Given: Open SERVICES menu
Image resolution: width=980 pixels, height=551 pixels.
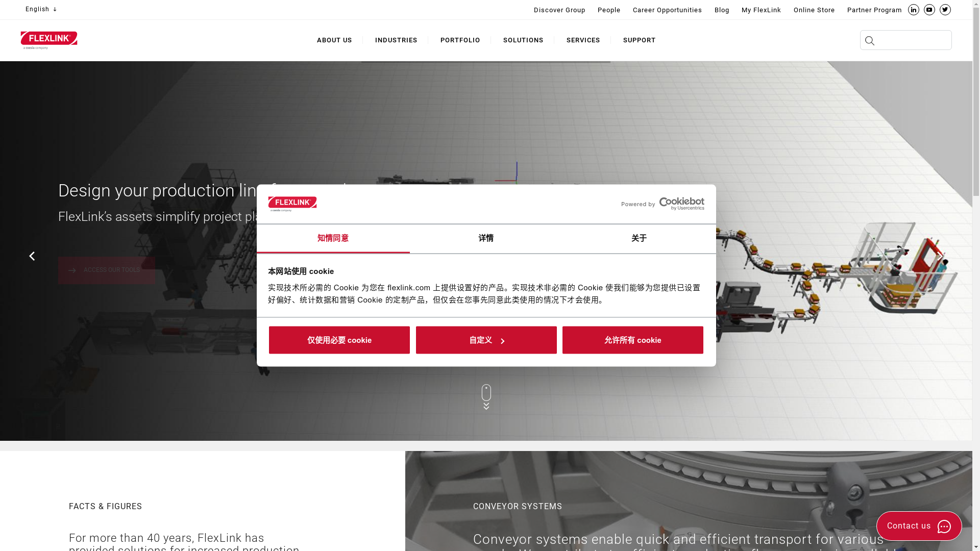Looking at the screenshot, I should tap(583, 40).
